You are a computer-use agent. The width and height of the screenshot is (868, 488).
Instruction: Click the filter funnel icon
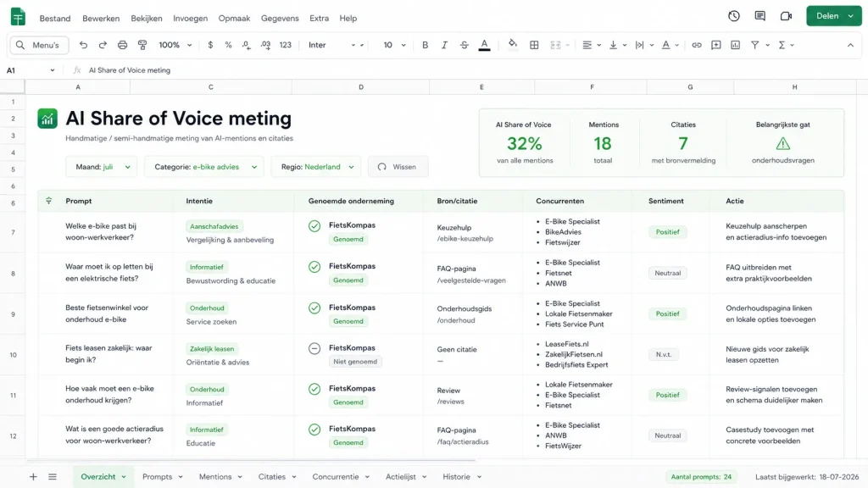pos(754,45)
